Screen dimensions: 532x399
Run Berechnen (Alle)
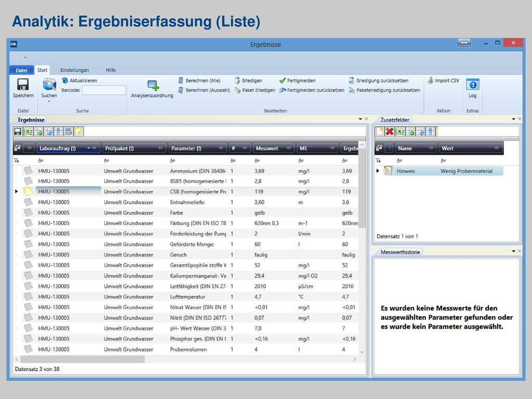pyautogui.click(x=199, y=81)
